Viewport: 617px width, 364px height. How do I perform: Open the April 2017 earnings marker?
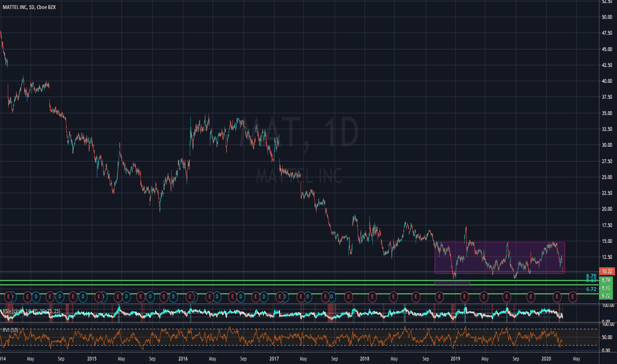(301, 296)
